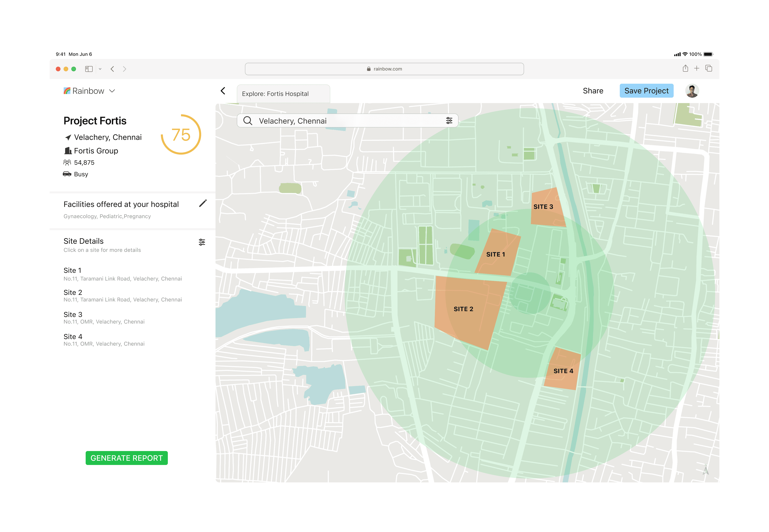Show tab overview icon in browser toolbar

coord(709,68)
